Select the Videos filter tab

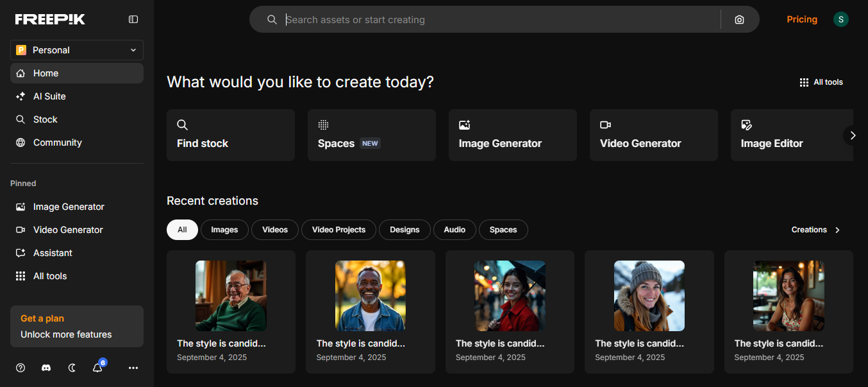pos(275,230)
